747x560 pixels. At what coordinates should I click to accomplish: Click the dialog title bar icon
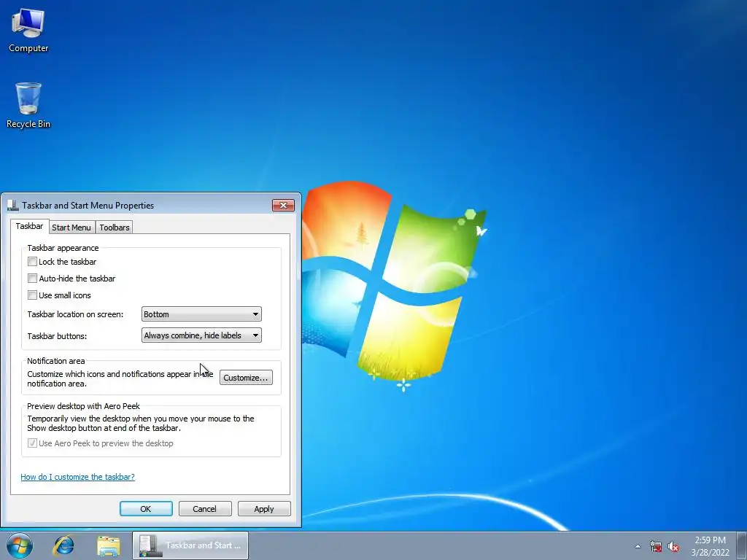point(13,205)
